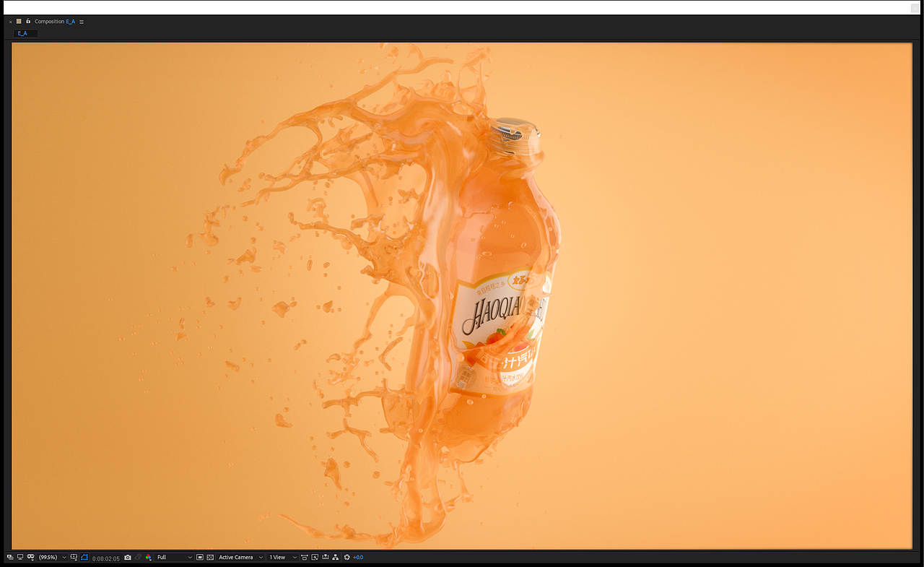
Task: Toggle the viewer lock icon
Action: click(28, 22)
